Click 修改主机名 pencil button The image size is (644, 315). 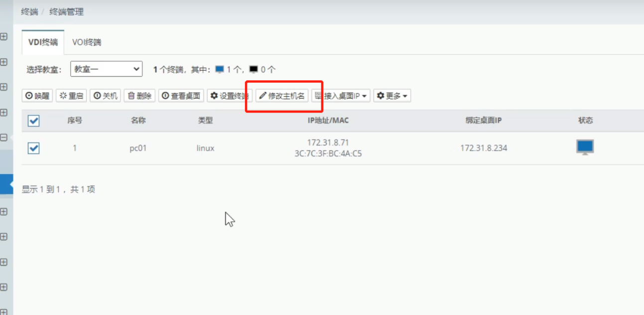point(282,96)
